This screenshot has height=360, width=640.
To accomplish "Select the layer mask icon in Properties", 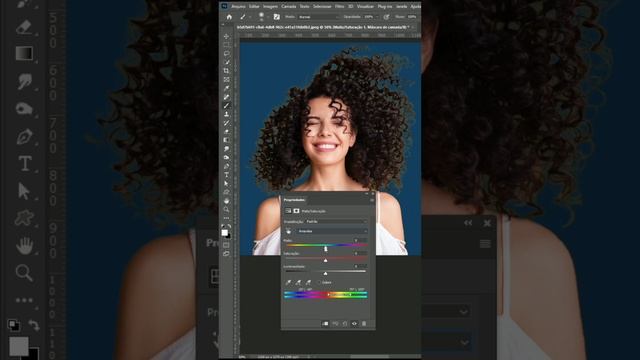I will (296, 211).
